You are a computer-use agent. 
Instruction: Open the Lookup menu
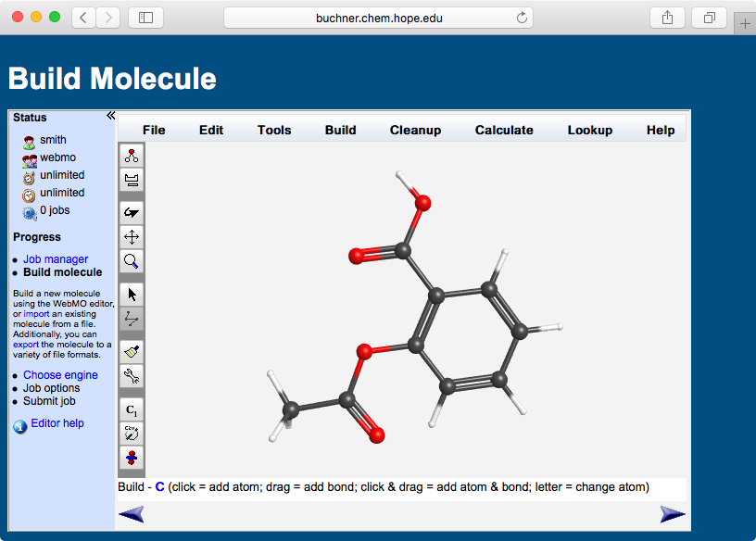click(590, 130)
